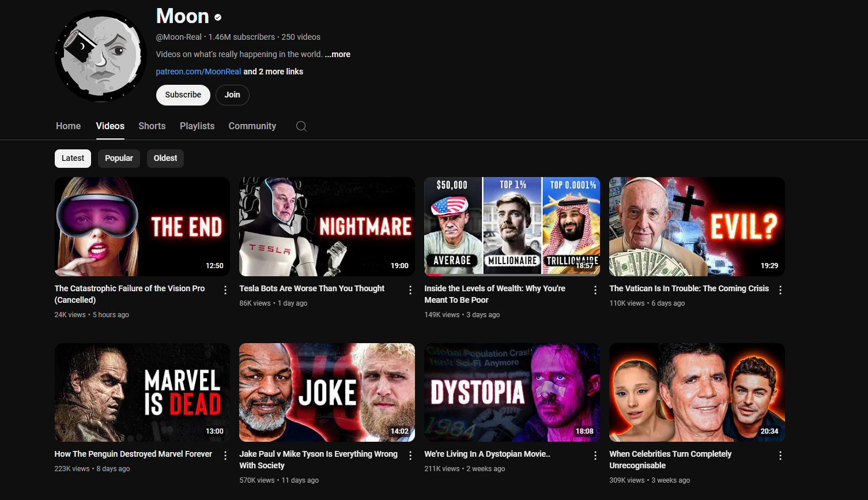Viewport: 868px width, 500px height.
Task: Play the celebrities thumbnail with 20:34 duration
Action: [697, 392]
